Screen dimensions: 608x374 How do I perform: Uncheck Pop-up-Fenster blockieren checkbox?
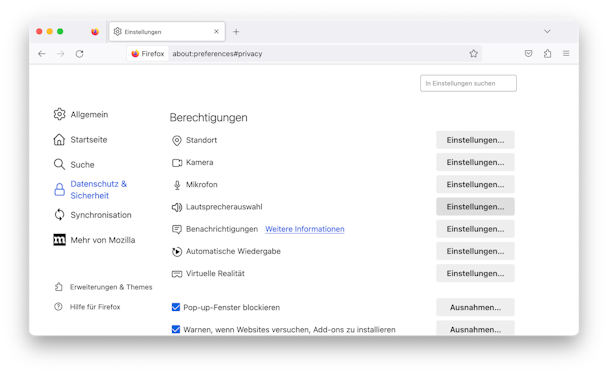click(x=176, y=307)
